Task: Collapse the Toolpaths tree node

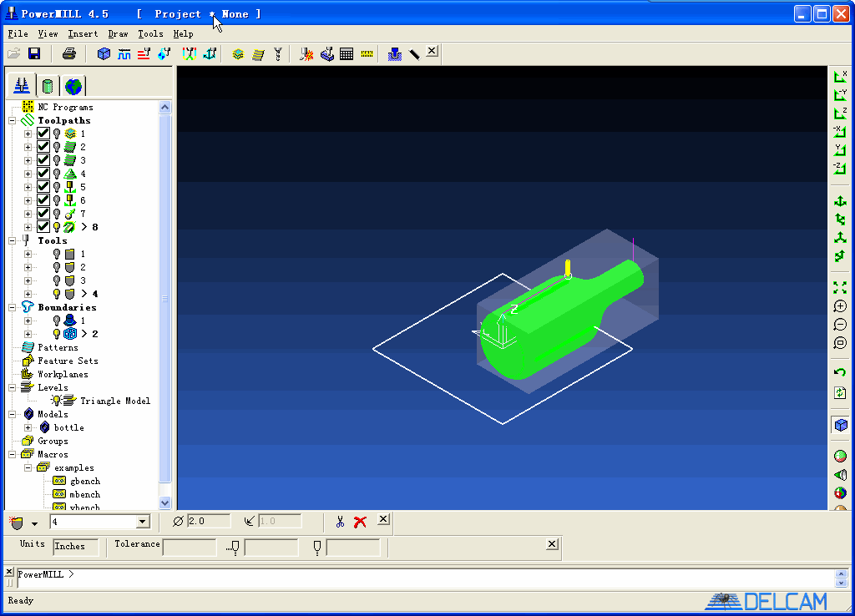Action: [x=12, y=120]
